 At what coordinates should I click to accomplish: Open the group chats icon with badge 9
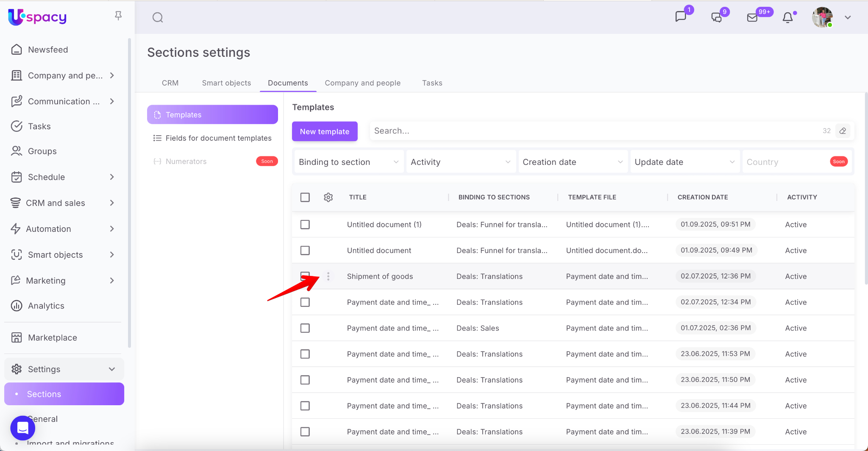click(x=716, y=17)
